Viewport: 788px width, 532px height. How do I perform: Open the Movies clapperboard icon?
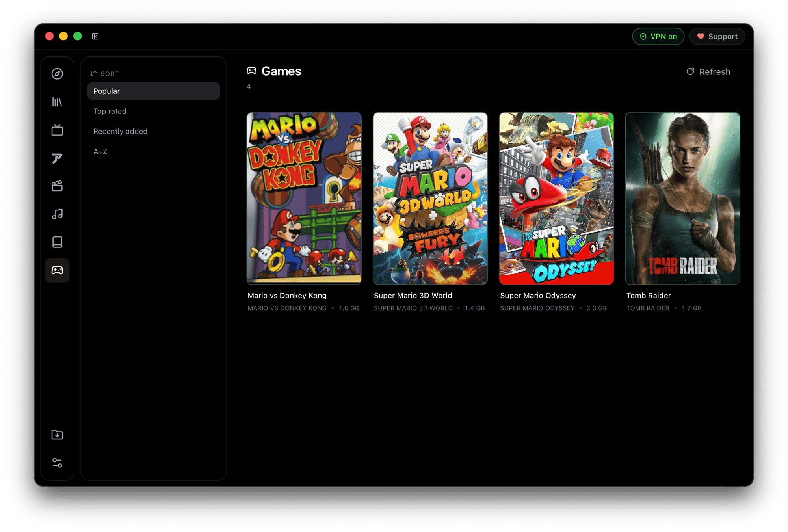pyautogui.click(x=57, y=186)
